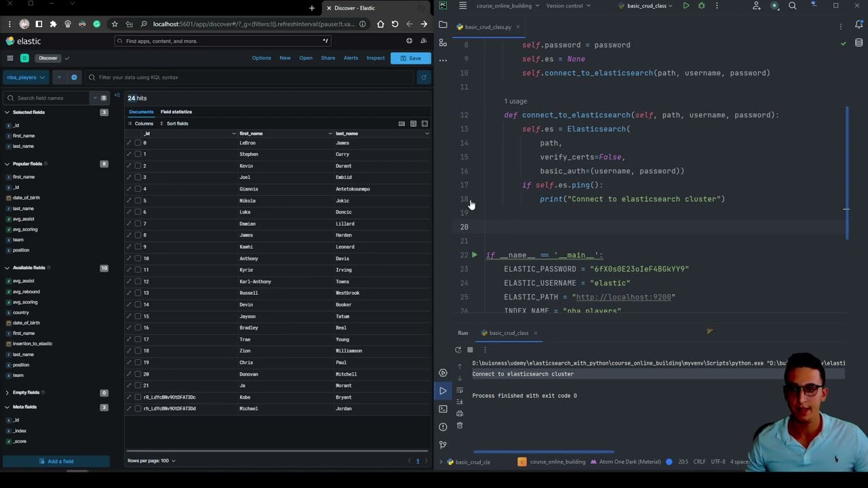Select basic_crud_class tab in Run panel

(x=509, y=333)
